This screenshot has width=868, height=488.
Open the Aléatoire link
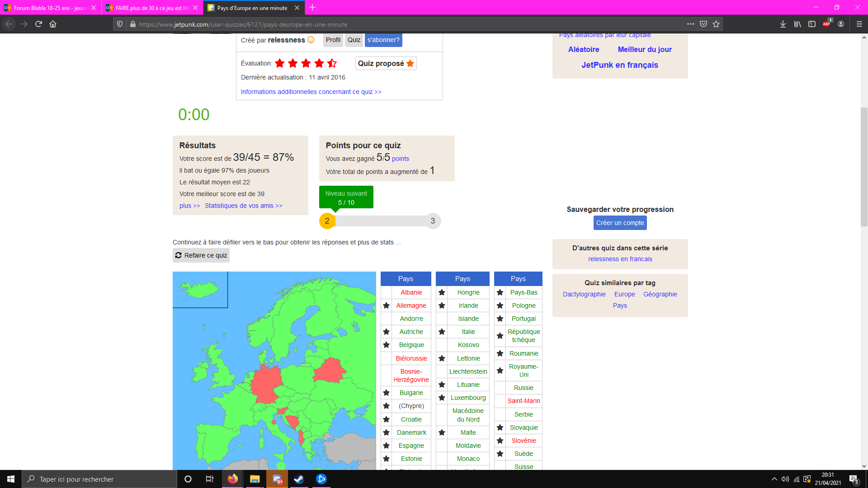[x=584, y=49]
